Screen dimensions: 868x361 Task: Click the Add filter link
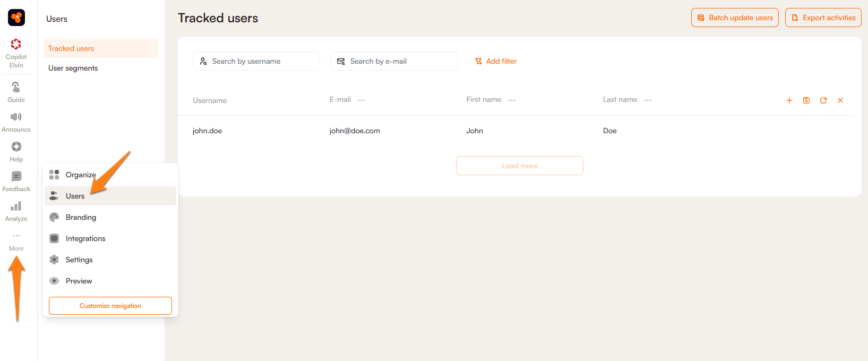[496, 61]
